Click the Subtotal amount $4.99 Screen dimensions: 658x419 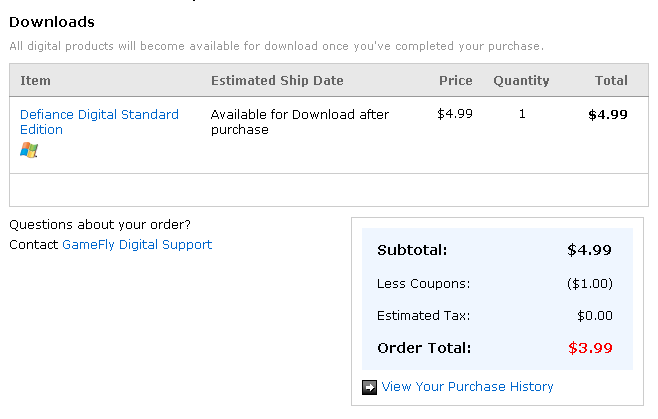(x=589, y=250)
